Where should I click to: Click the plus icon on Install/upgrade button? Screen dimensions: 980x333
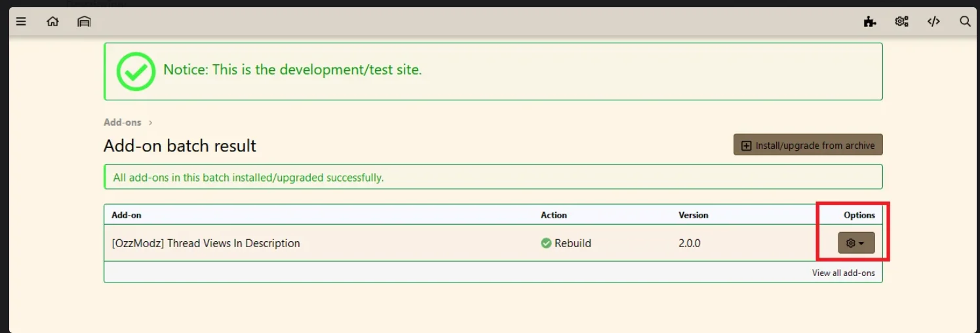click(746, 146)
